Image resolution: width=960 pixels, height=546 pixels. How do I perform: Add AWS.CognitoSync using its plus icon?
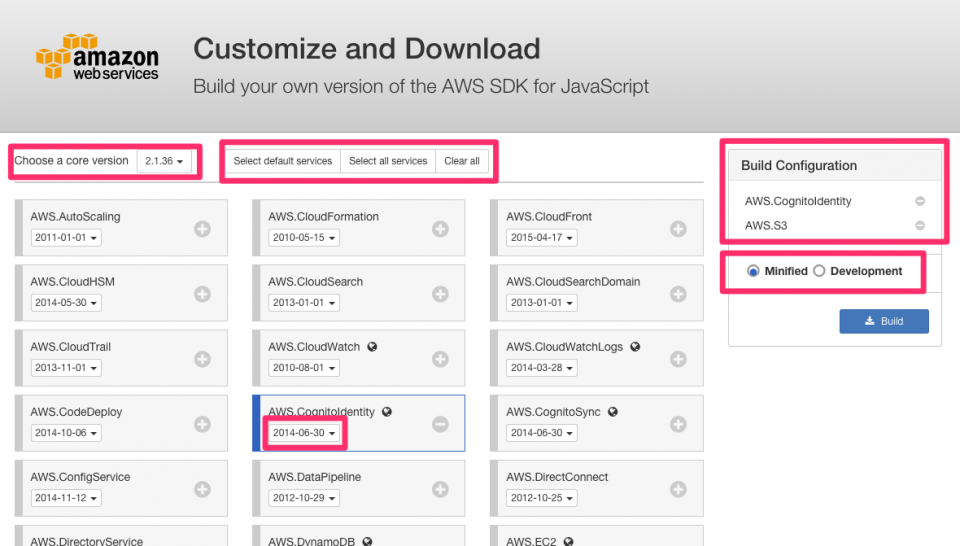click(x=678, y=424)
